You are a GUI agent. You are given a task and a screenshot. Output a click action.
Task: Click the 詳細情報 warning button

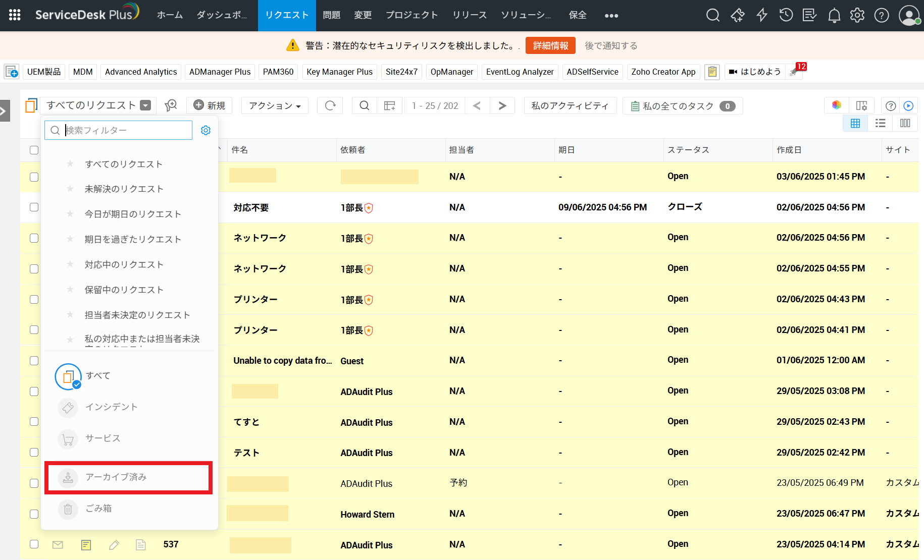(550, 45)
